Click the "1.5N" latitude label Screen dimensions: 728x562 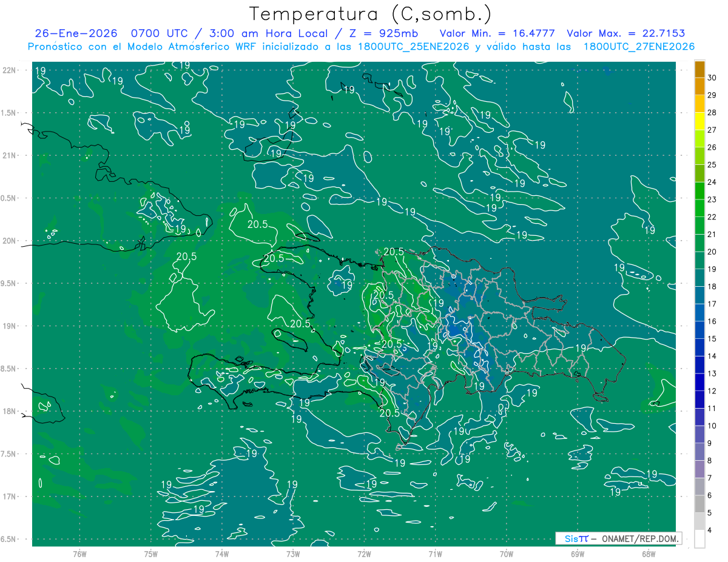[9, 113]
